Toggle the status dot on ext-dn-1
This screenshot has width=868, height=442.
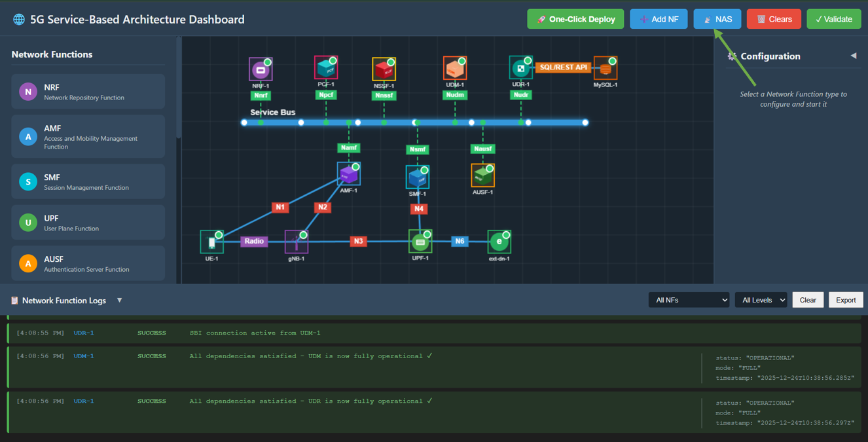tap(507, 233)
